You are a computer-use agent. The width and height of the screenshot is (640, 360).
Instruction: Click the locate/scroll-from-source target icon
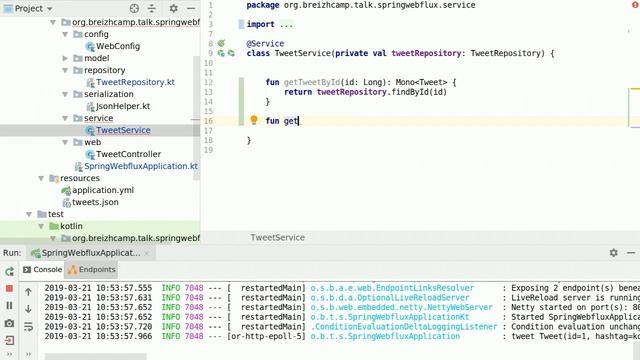click(134, 8)
